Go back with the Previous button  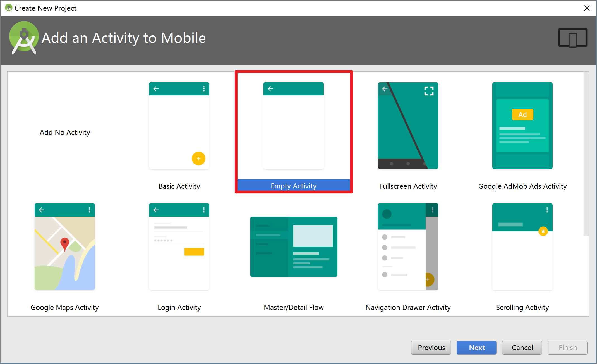[x=431, y=348]
